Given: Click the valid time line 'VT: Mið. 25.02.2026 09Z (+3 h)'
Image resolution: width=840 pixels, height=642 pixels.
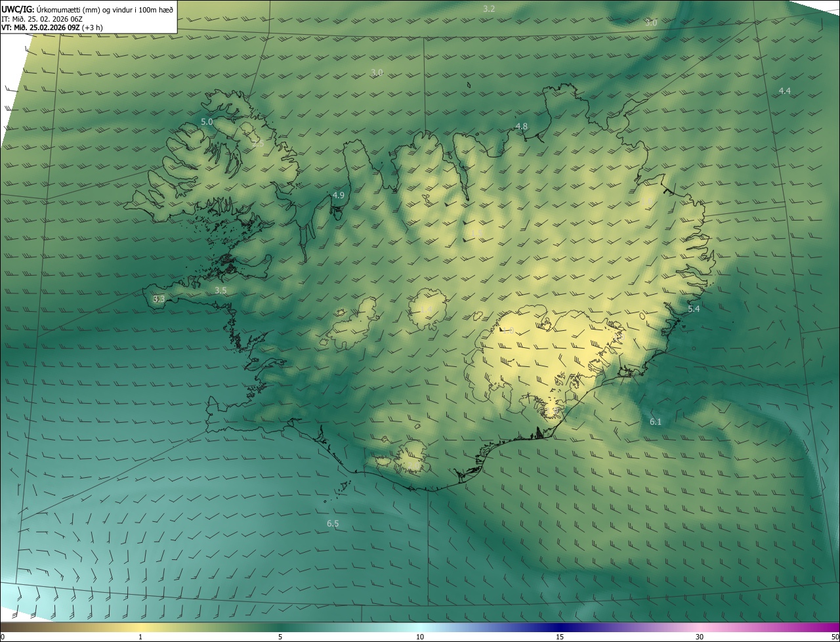Looking at the screenshot, I should click(x=52, y=28).
